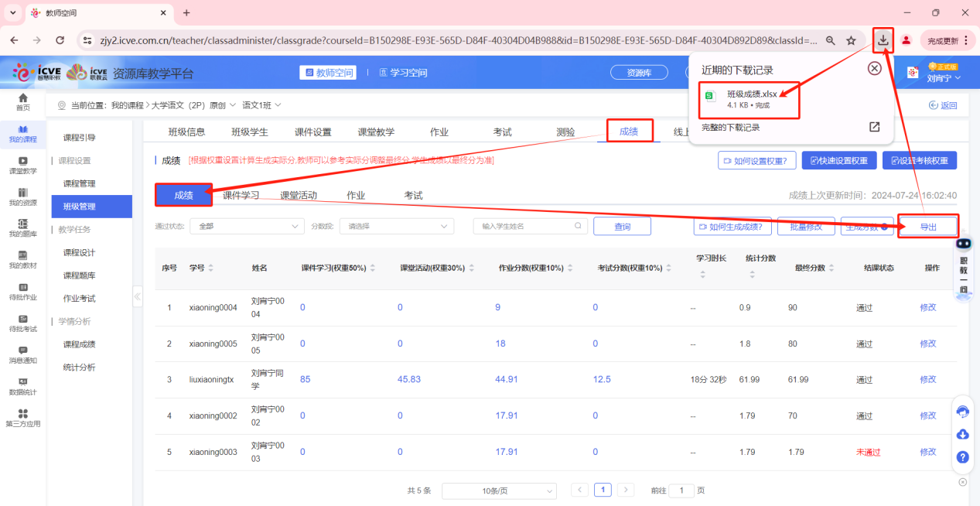This screenshot has height=506, width=980.
Task: Close the recent downloads popup
Action: (x=874, y=68)
